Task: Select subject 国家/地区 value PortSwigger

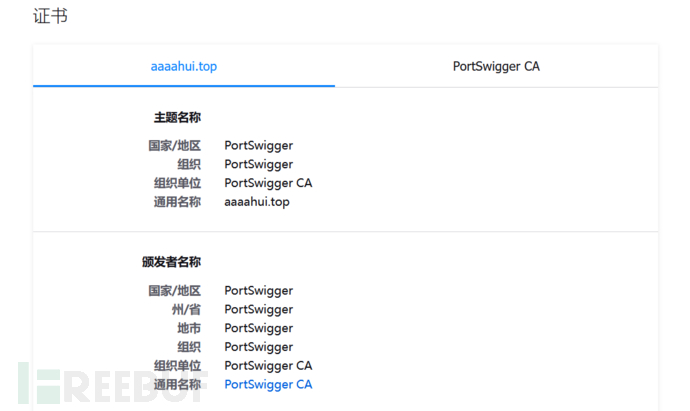Action: coord(258,145)
